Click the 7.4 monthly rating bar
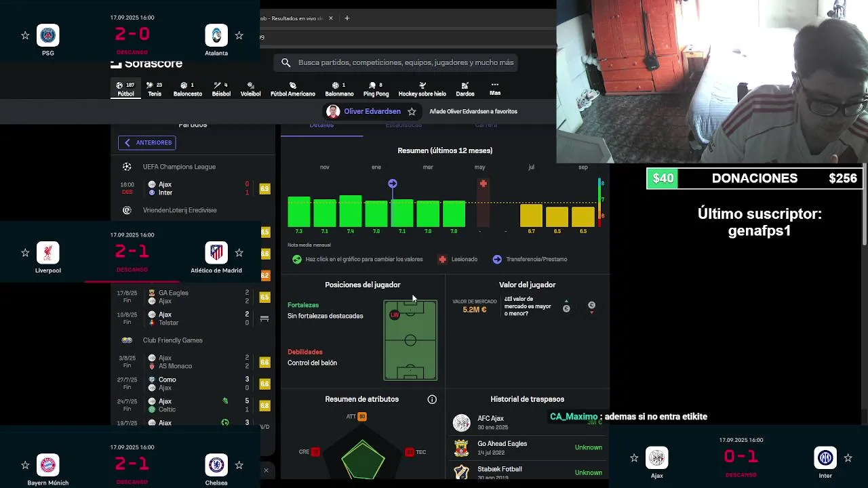868x488 pixels. [351, 211]
